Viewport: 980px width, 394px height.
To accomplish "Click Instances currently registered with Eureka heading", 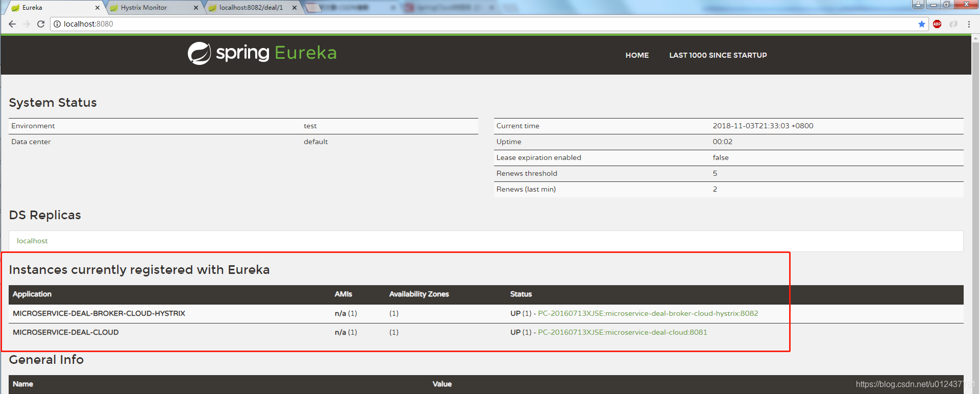I will (x=139, y=270).
